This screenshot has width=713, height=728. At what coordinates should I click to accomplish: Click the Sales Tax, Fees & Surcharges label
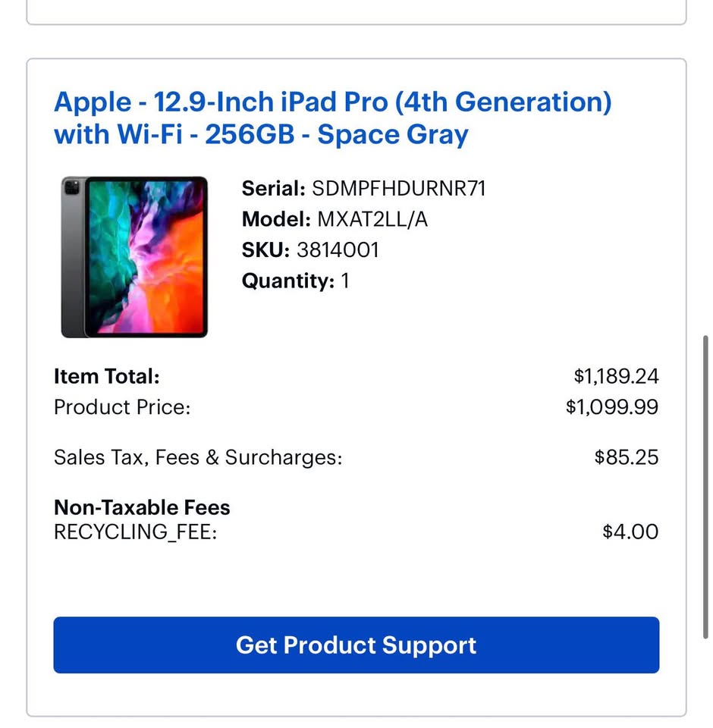[198, 457]
